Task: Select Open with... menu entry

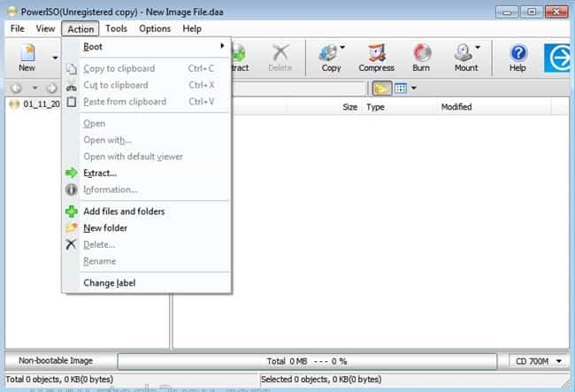Action: pyautogui.click(x=147, y=140)
